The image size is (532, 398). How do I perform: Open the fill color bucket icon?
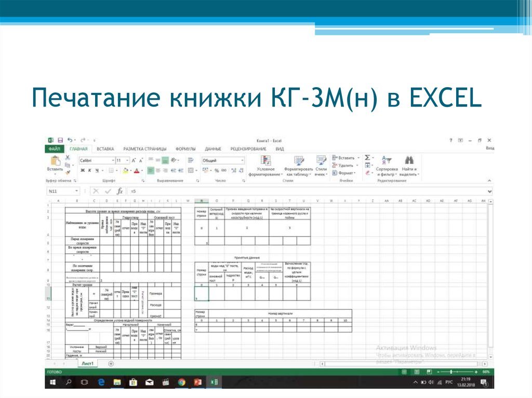tap(125, 170)
